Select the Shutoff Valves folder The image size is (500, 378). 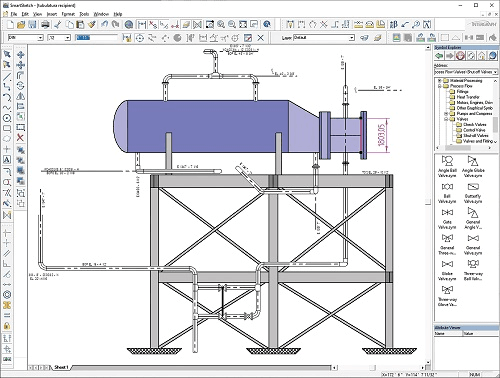(x=476, y=136)
